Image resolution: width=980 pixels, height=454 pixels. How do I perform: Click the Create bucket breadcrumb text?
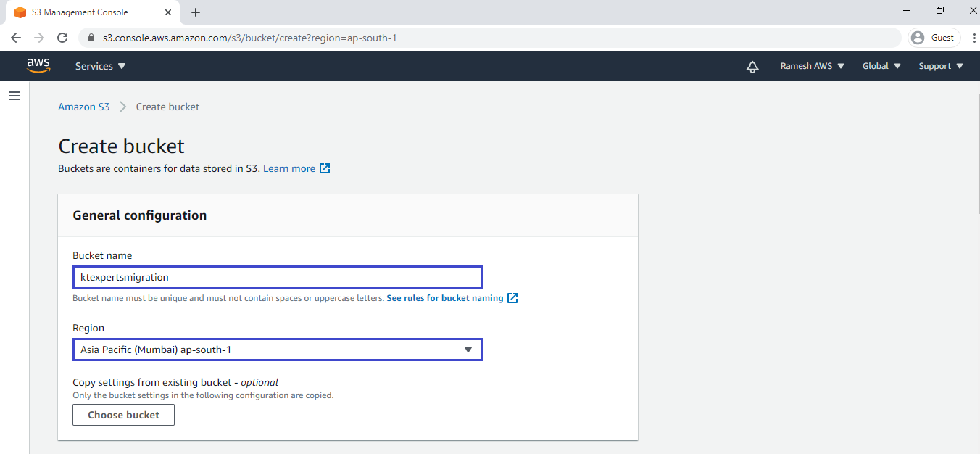point(167,107)
